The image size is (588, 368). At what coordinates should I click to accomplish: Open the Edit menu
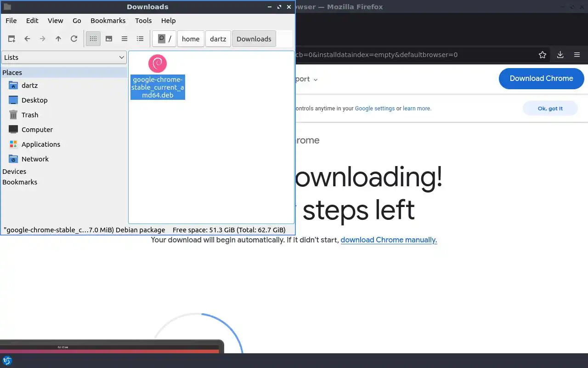[x=32, y=21]
